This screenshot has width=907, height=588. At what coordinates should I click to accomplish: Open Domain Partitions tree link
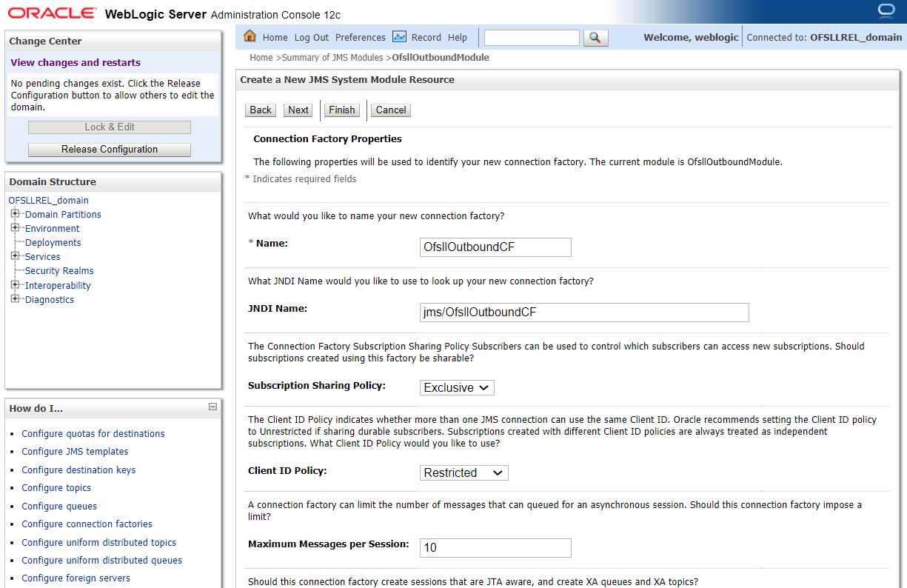pos(63,214)
